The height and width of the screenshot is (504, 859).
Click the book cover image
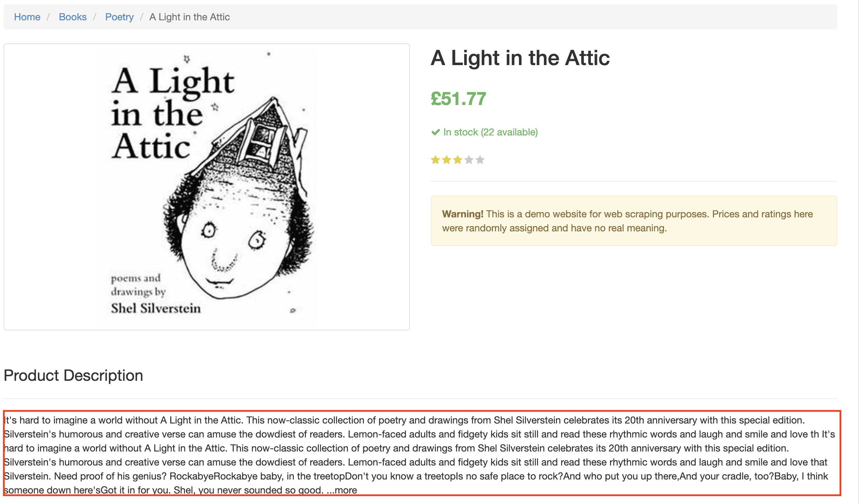[x=207, y=187]
